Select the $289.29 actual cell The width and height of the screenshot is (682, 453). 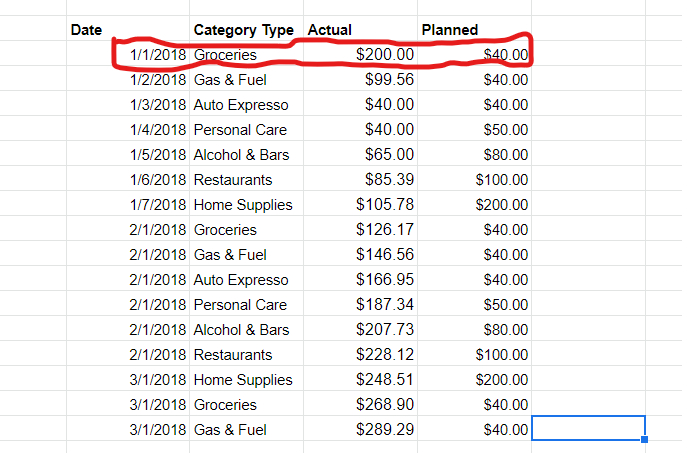pos(360,429)
